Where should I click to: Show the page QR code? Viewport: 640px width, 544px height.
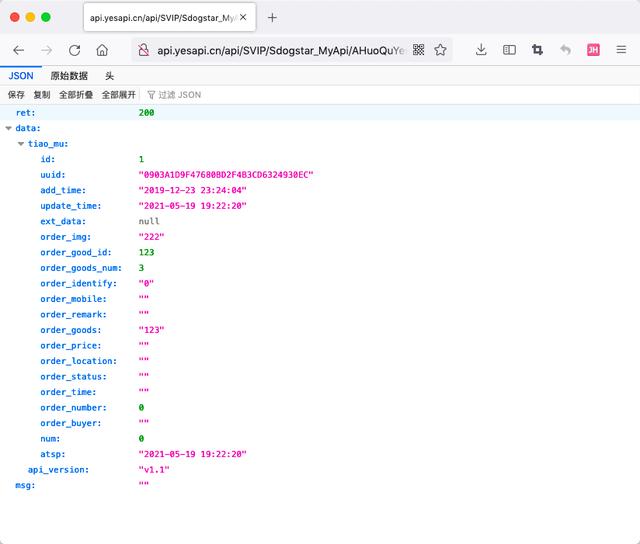tap(418, 50)
